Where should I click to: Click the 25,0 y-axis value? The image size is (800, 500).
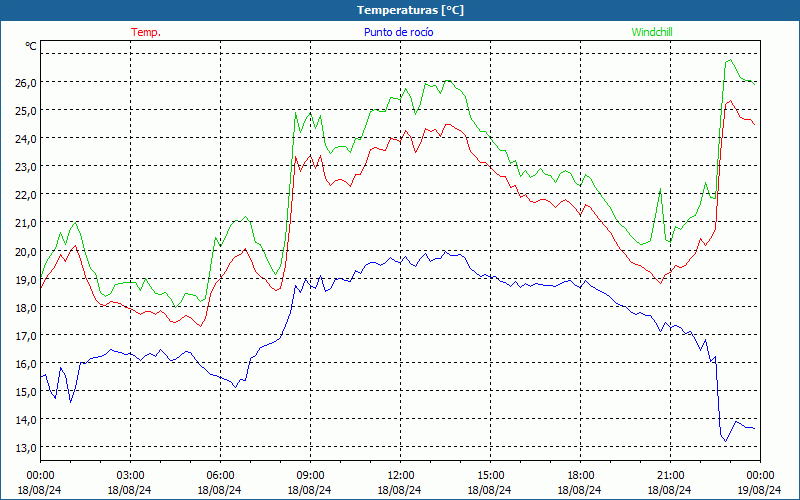click(x=26, y=110)
